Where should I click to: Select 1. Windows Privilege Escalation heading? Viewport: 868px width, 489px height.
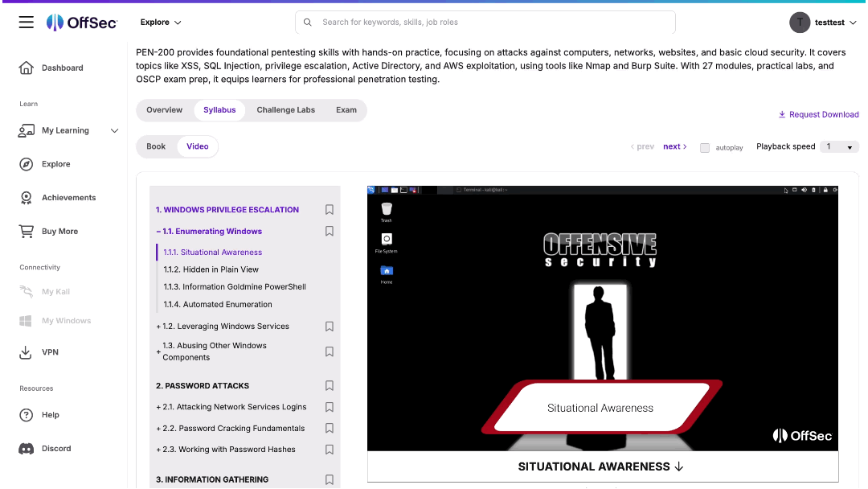(x=227, y=210)
